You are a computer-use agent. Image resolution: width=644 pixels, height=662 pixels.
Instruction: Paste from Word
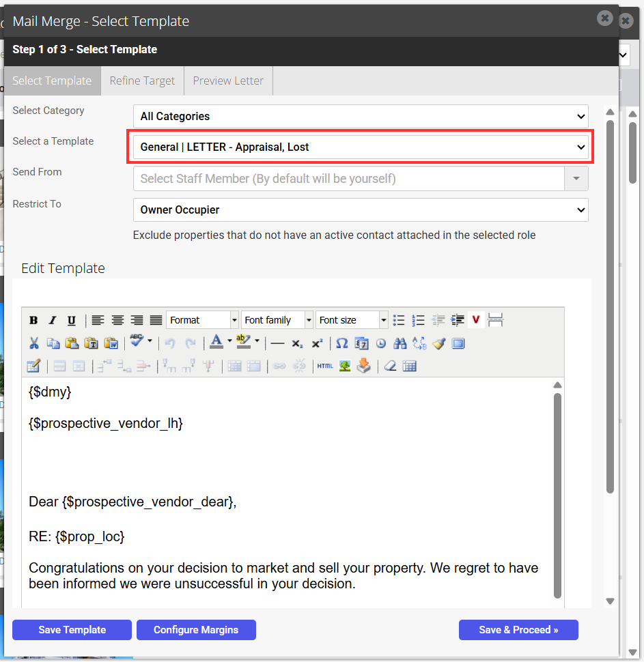click(x=111, y=343)
